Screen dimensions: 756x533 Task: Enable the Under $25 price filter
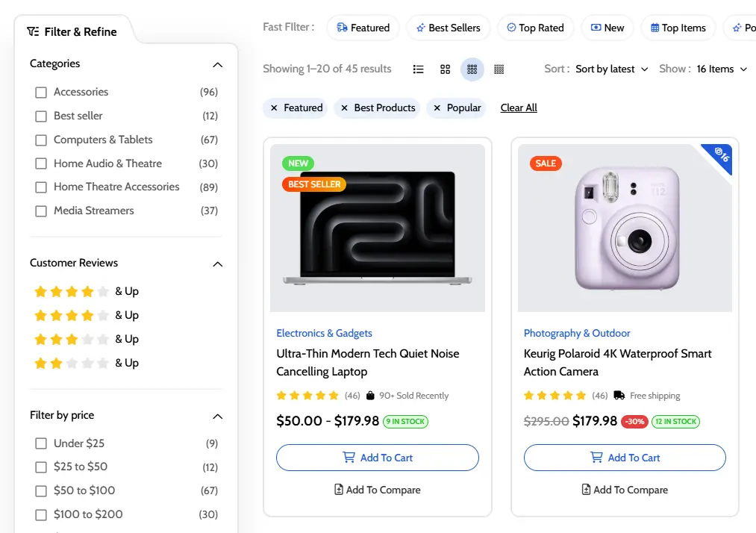pos(41,443)
